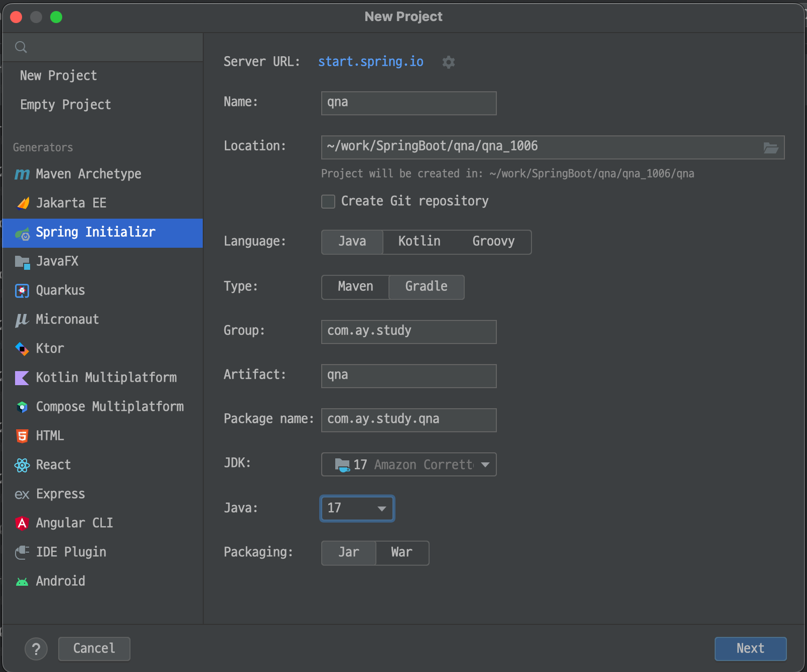
Task: Click the Next button
Action: (x=750, y=649)
